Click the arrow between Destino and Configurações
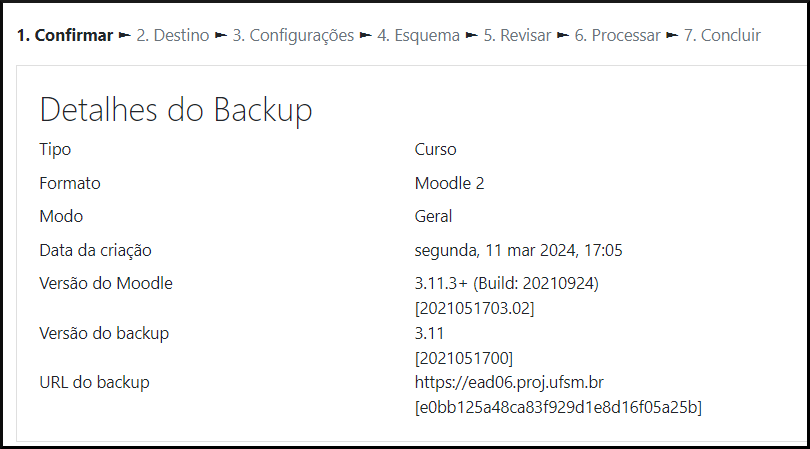This screenshot has height=449, width=810. (221, 36)
